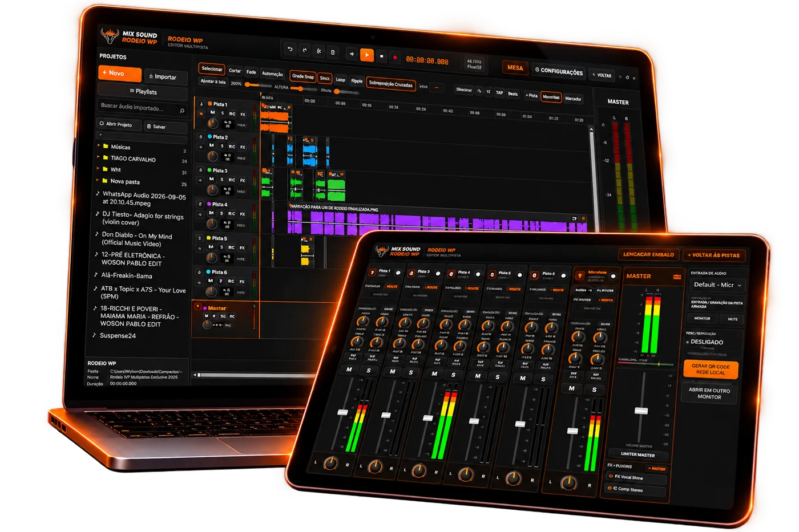The height and width of the screenshot is (532, 799).
Task: Click the FX icon on Pista 1
Action: pyautogui.click(x=243, y=115)
